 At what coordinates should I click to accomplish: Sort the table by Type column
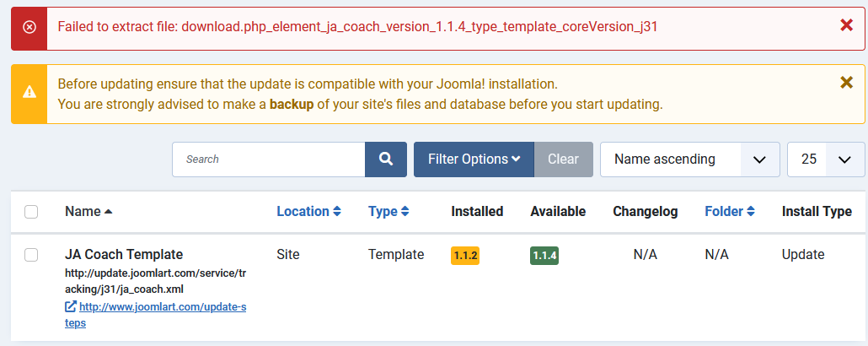click(388, 212)
